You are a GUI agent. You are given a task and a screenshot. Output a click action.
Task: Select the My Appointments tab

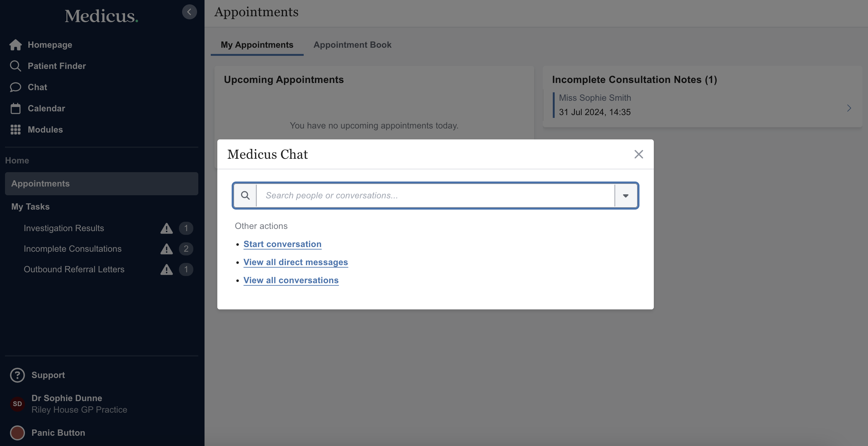(257, 45)
